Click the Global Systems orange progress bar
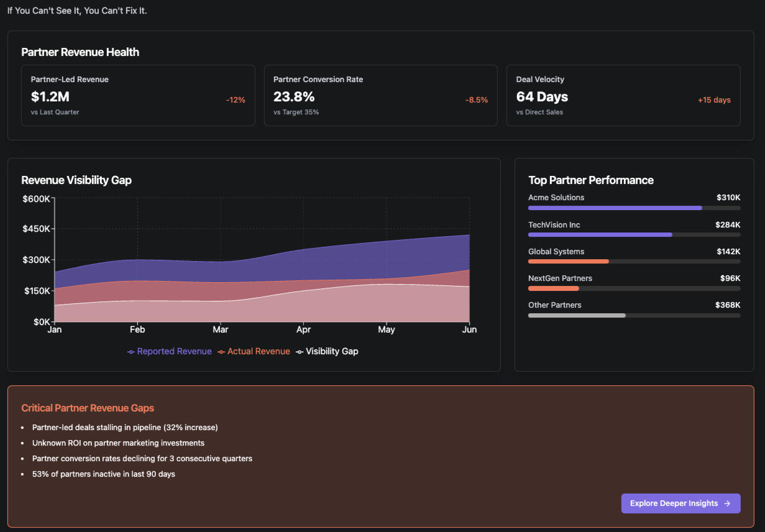765x532 pixels. 568,262
